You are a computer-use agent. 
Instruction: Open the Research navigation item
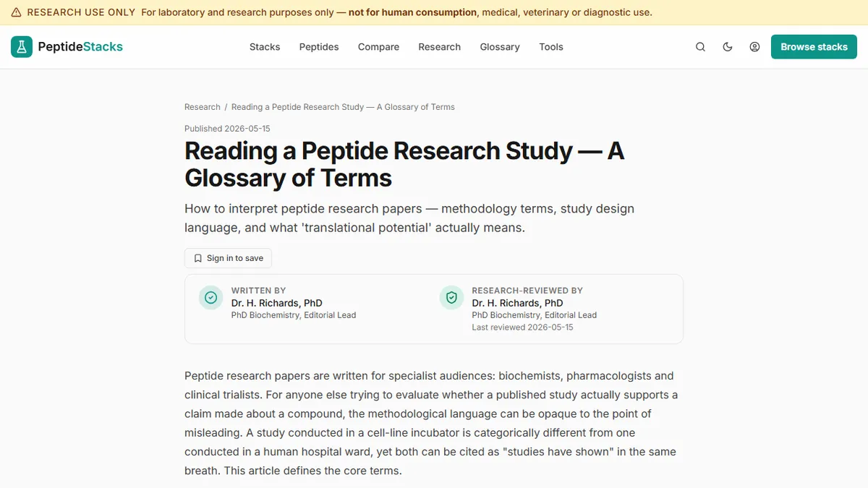(439, 47)
